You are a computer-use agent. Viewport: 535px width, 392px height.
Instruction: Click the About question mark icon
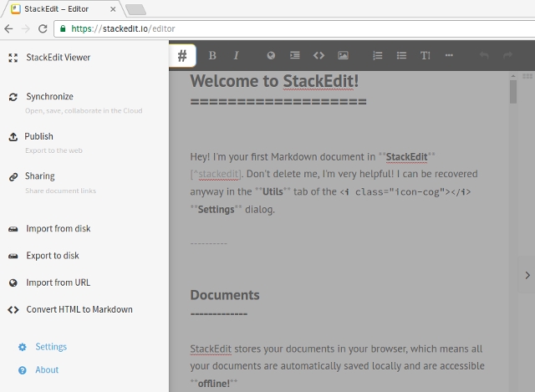pos(23,370)
